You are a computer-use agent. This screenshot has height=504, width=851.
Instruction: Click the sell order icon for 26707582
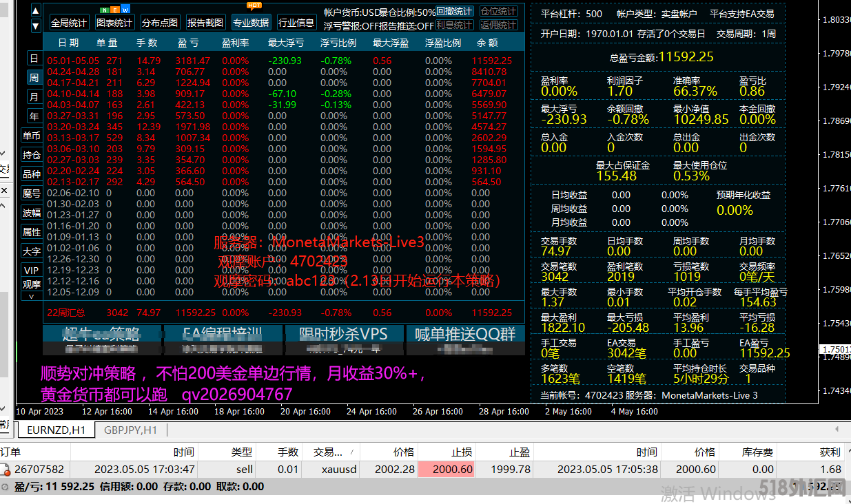pos(6,470)
